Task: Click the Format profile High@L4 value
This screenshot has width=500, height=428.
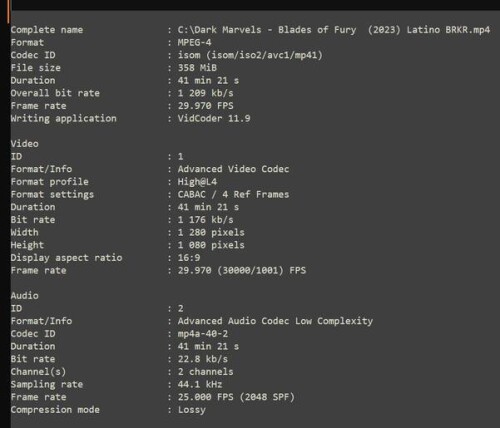Action: click(x=197, y=182)
